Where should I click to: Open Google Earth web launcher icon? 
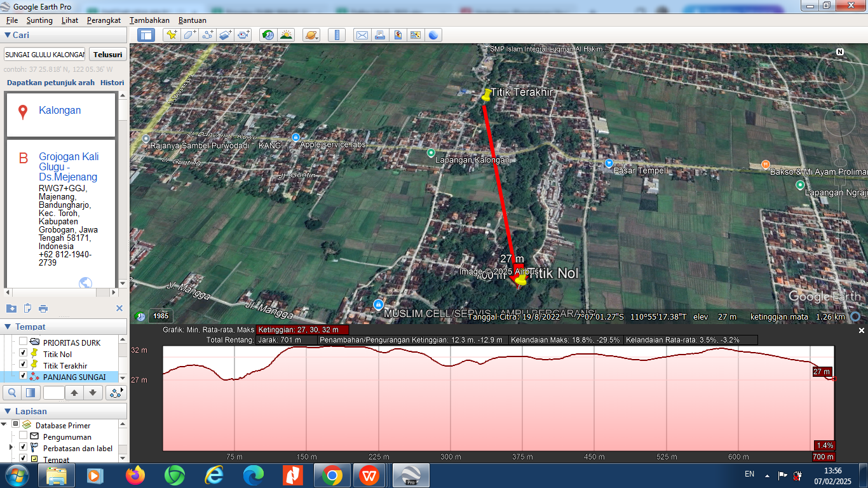click(433, 35)
